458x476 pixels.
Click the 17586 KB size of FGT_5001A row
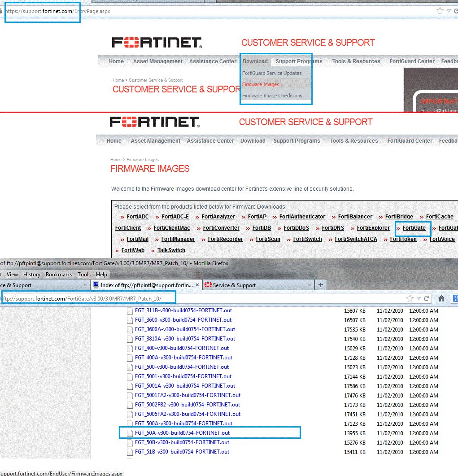[x=355, y=386]
